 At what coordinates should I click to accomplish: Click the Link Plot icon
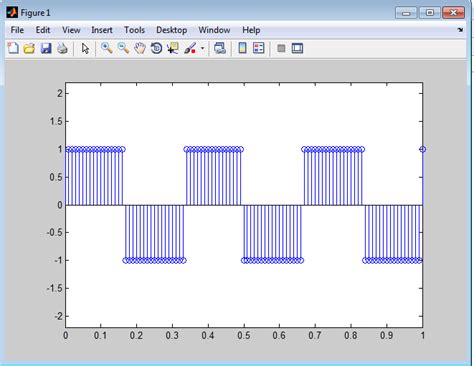(220, 48)
